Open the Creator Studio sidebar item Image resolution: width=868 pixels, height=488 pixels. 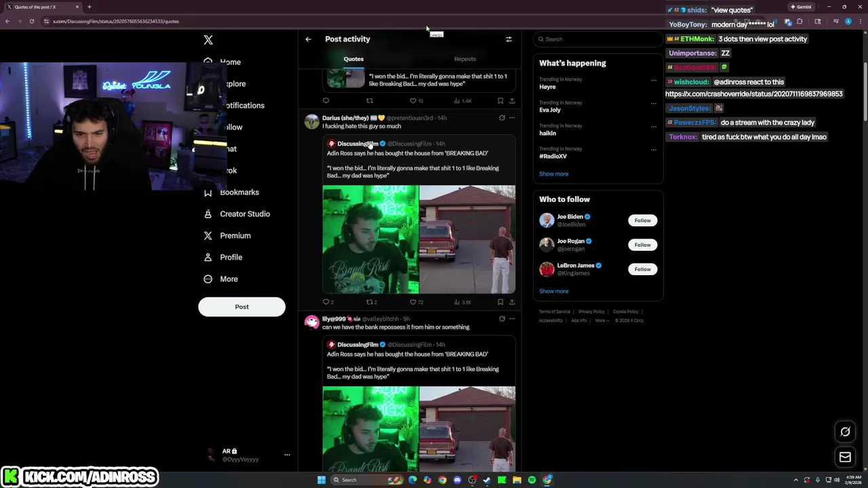[x=237, y=214]
